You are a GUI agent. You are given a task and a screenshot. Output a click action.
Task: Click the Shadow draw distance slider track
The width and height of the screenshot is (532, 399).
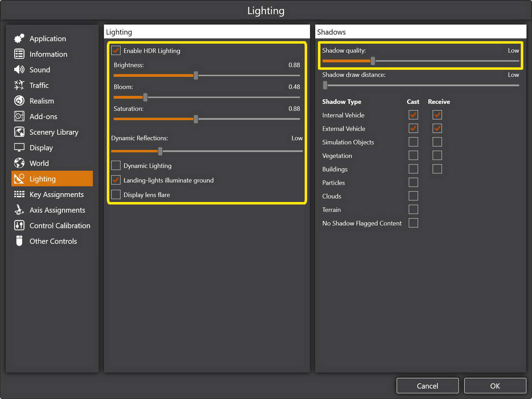pyautogui.click(x=422, y=85)
